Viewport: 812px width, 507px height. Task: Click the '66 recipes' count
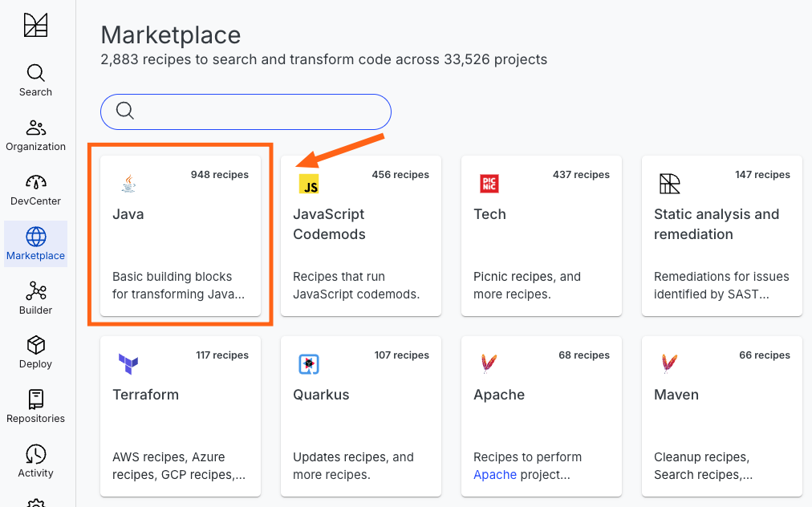tap(765, 355)
